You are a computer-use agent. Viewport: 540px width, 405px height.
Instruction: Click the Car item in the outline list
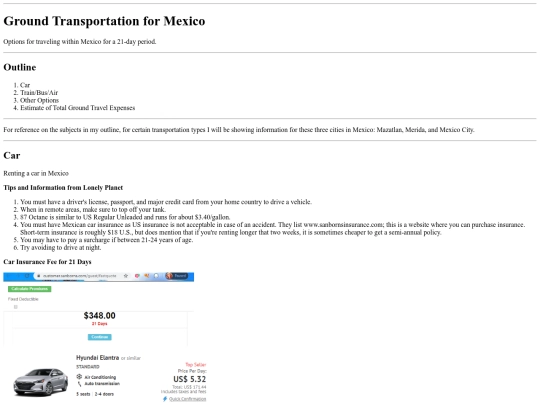25,85
